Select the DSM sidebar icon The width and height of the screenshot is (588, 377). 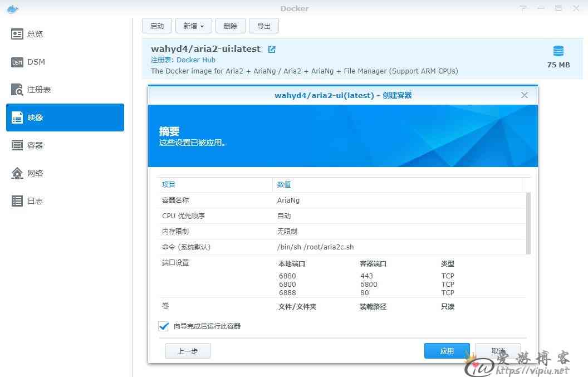(x=17, y=62)
